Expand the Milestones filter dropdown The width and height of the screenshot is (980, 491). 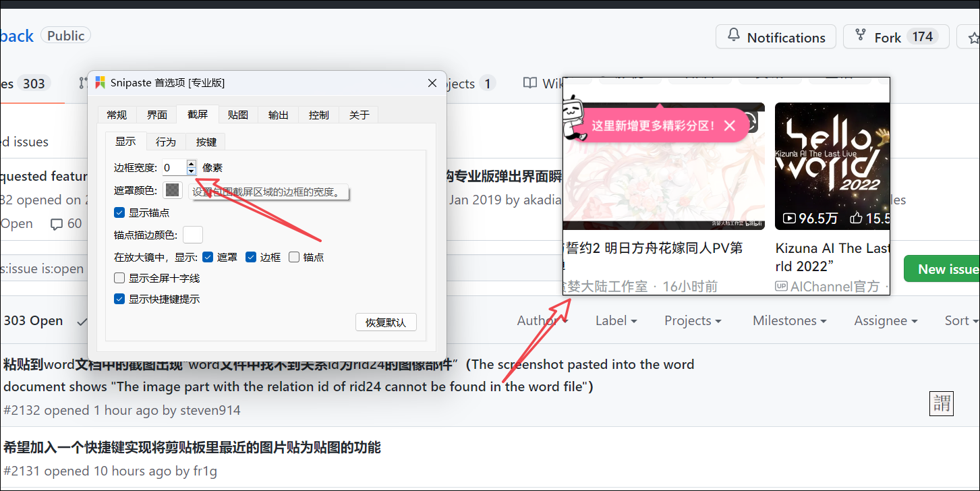pos(788,320)
